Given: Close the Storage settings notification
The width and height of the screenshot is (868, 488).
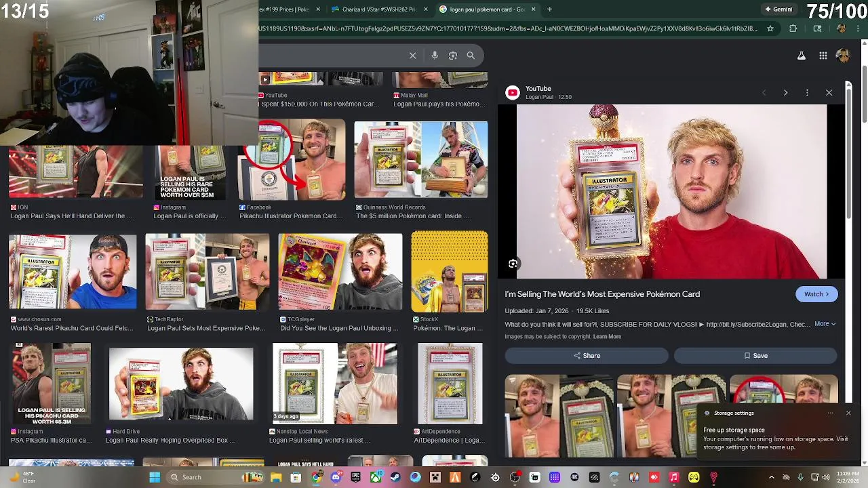Looking at the screenshot, I should [x=848, y=413].
